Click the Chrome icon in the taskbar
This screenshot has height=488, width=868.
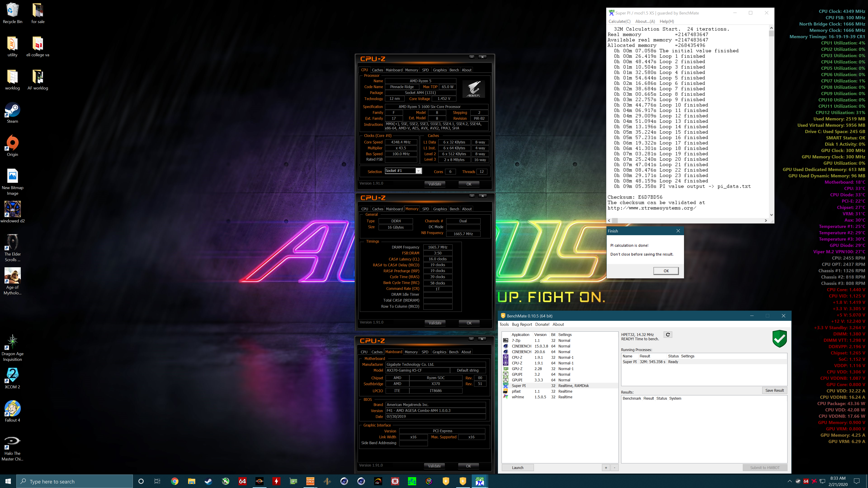[x=175, y=481]
